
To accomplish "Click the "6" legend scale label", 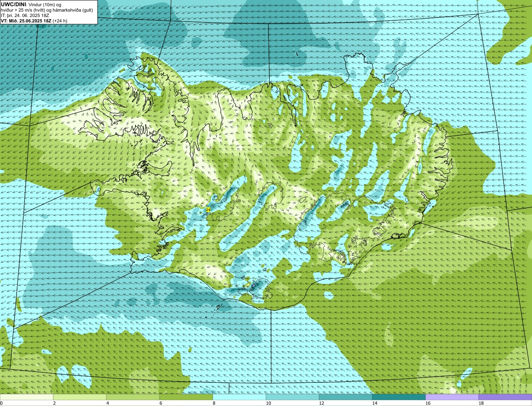I will (161, 403).
